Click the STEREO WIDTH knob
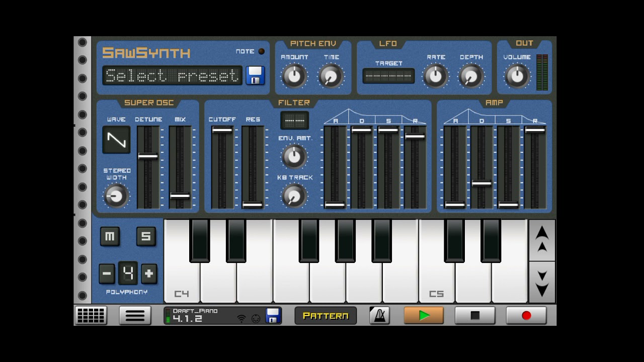 click(116, 196)
